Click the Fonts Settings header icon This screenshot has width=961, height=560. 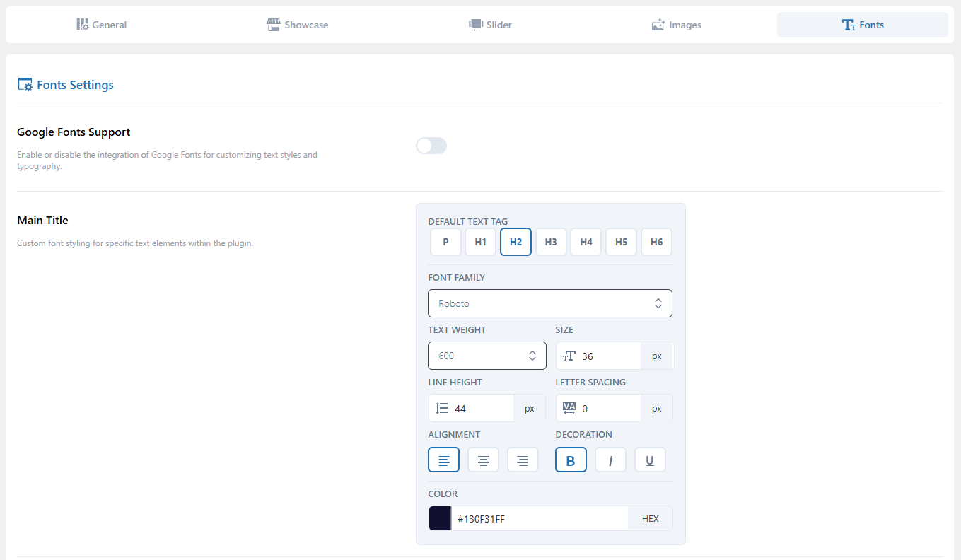[25, 85]
